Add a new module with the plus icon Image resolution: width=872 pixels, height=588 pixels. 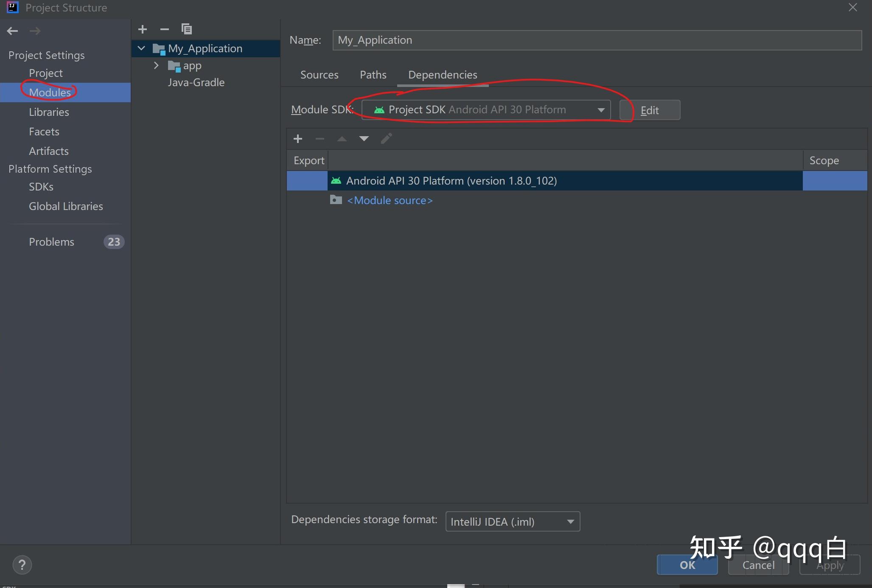142,29
